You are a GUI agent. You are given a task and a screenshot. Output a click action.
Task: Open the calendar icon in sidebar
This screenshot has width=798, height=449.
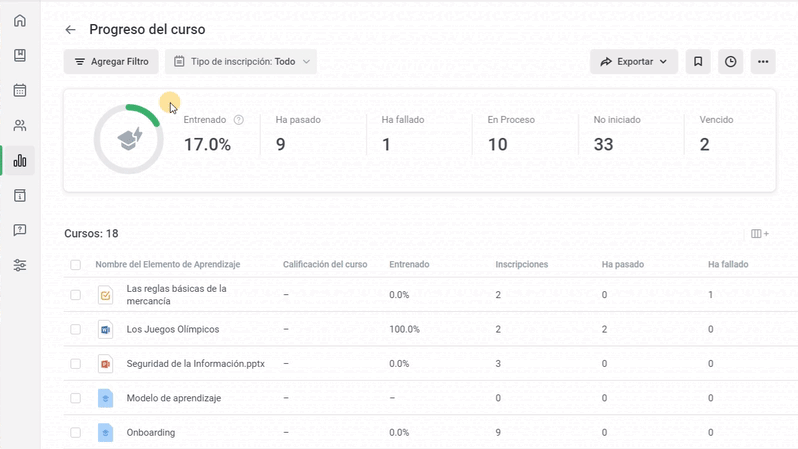pos(20,91)
